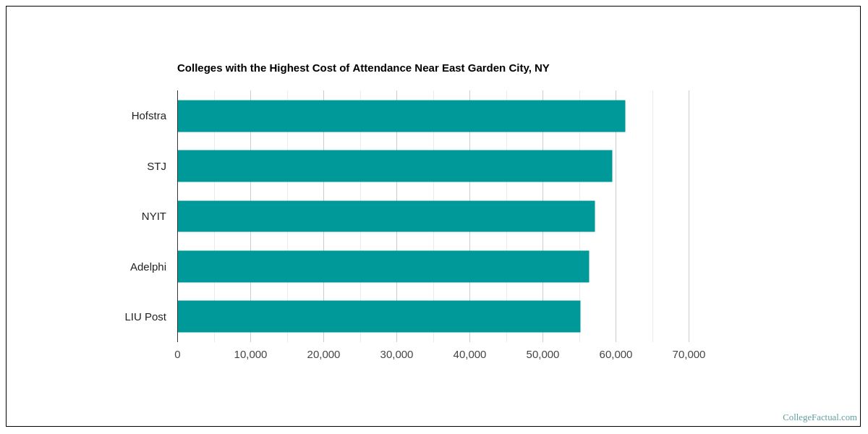Screen dimensions: 868x434
Task: Click the Adelphi cost bar
Action: tap(383, 266)
